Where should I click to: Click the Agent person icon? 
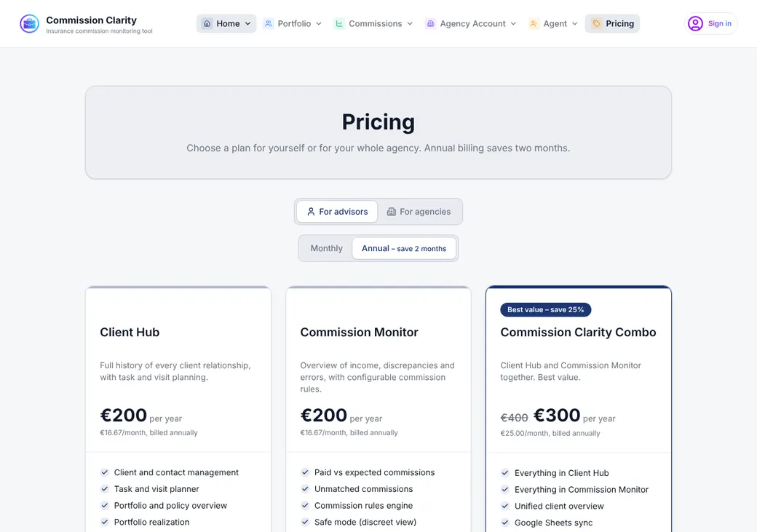click(x=534, y=24)
